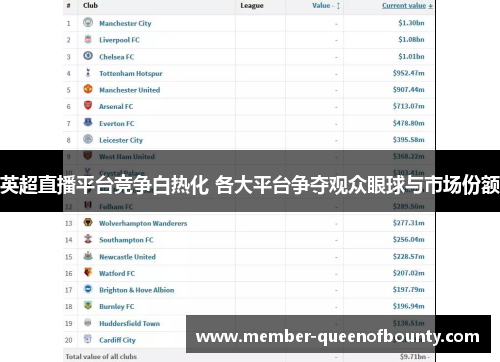The width and height of the screenshot is (500, 362).
Task: Click the League column header
Action: [x=252, y=6]
